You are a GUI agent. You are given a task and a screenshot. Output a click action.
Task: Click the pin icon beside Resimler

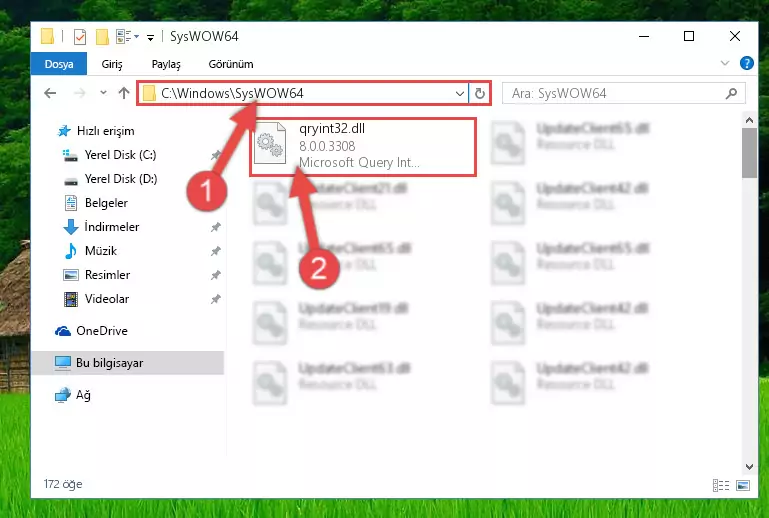215,275
